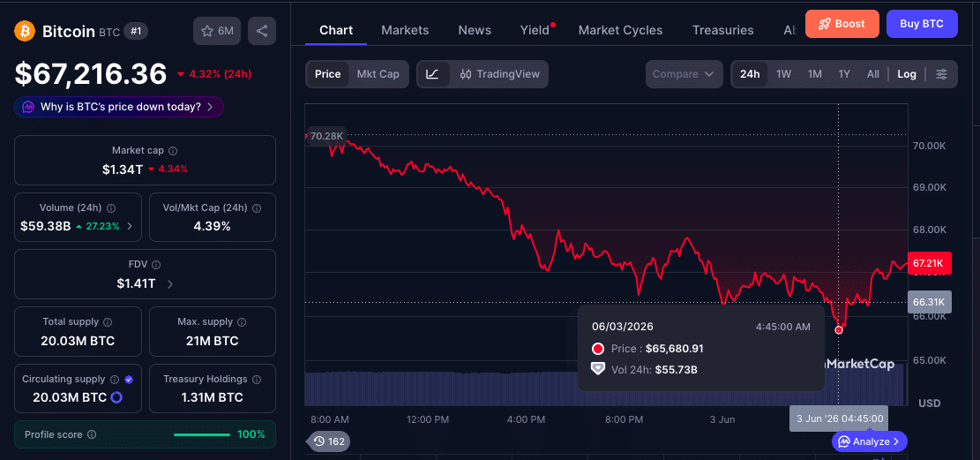Viewport: 980px width, 460px height.
Task: Click the $1.41T FDV value
Action: [136, 283]
